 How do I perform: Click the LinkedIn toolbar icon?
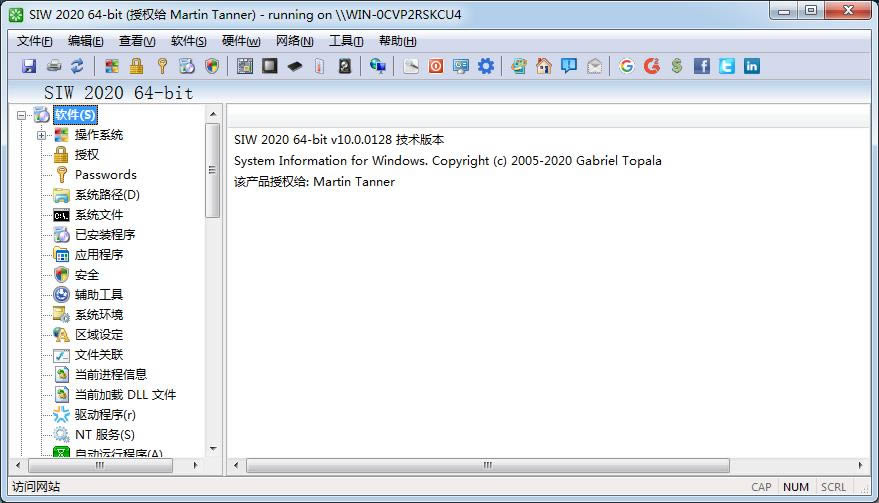tap(752, 66)
